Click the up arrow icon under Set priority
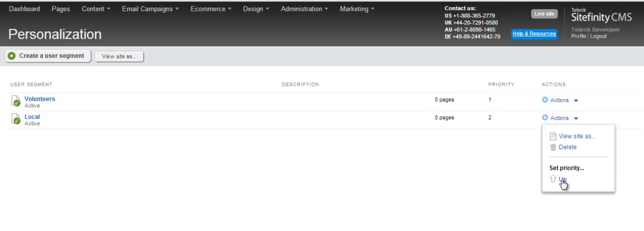 tap(553, 180)
